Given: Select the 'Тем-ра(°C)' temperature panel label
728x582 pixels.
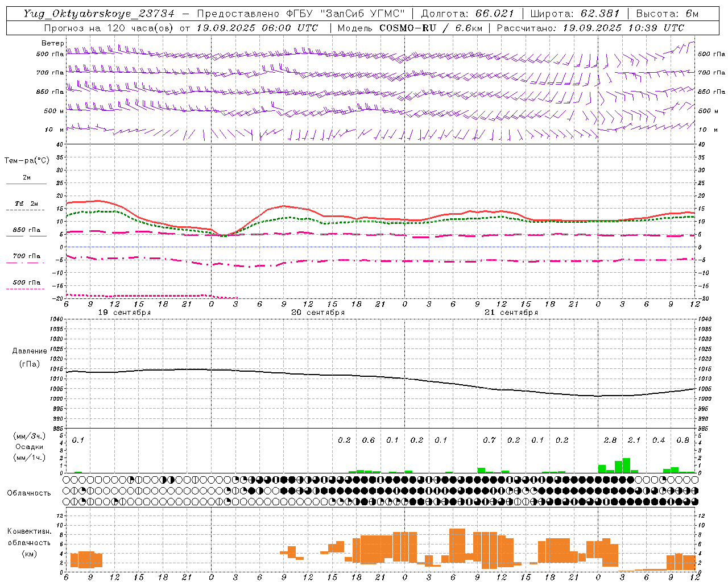Looking at the screenshot, I should 27,160.
